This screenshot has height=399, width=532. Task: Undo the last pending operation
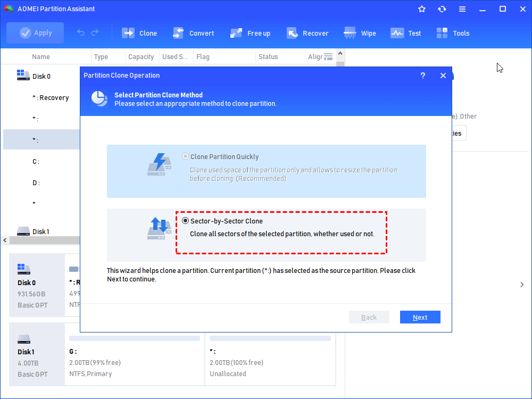[x=81, y=32]
